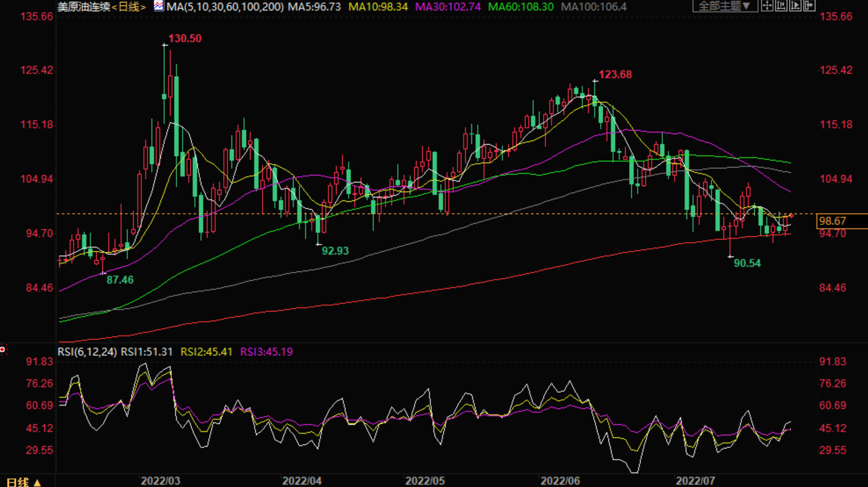The image size is (868, 487).
Task: Click the MA60:108.30 green legend value
Action: (x=520, y=7)
